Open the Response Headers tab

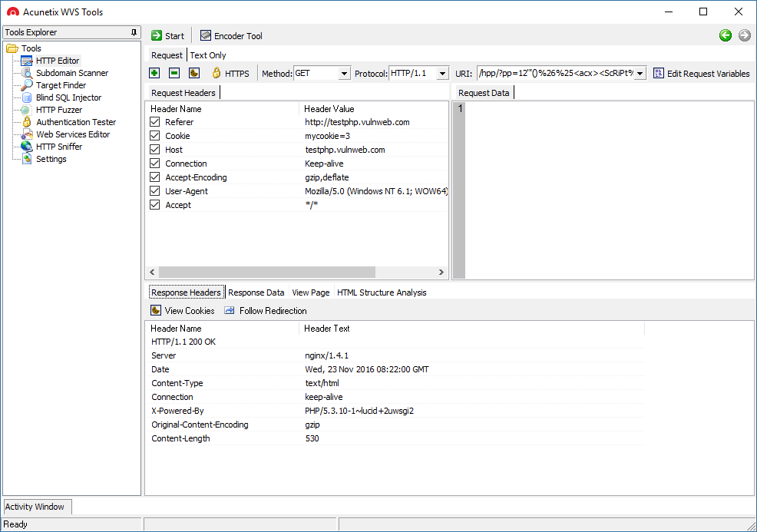[186, 292]
